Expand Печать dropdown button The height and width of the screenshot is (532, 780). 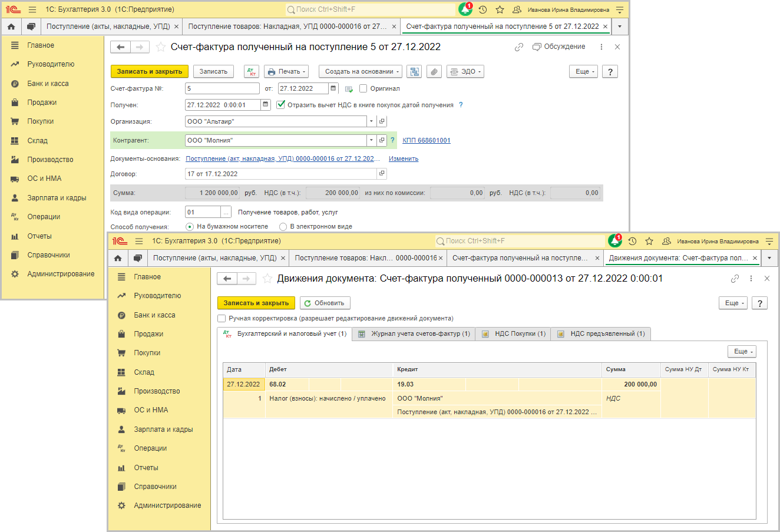point(286,71)
